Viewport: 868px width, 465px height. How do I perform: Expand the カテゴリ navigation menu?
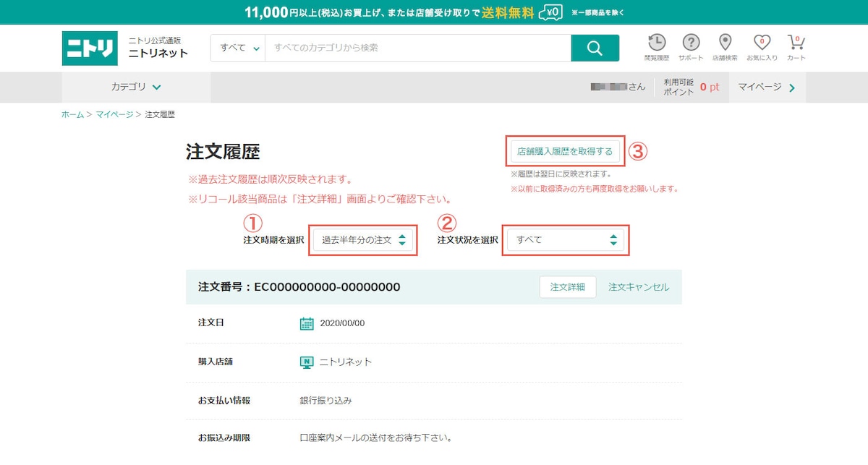point(136,86)
